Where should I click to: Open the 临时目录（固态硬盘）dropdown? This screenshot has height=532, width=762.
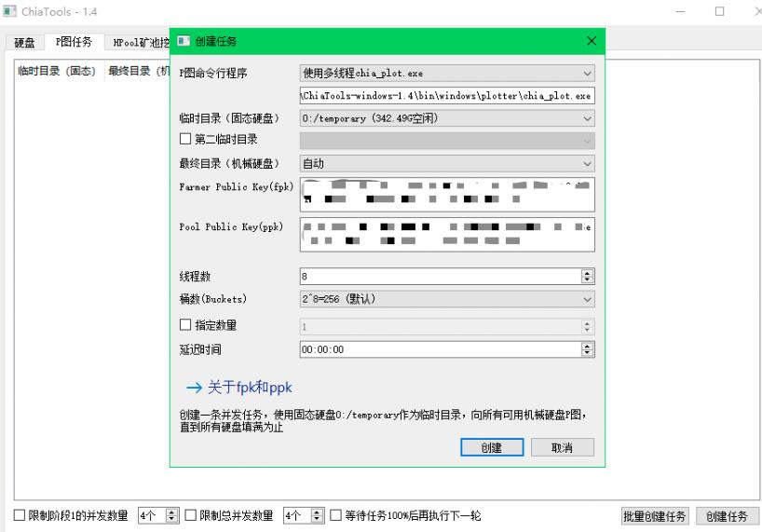point(447,118)
